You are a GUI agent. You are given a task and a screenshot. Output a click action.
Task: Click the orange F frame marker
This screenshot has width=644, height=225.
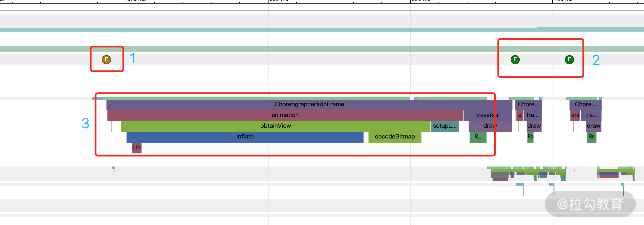(106, 60)
